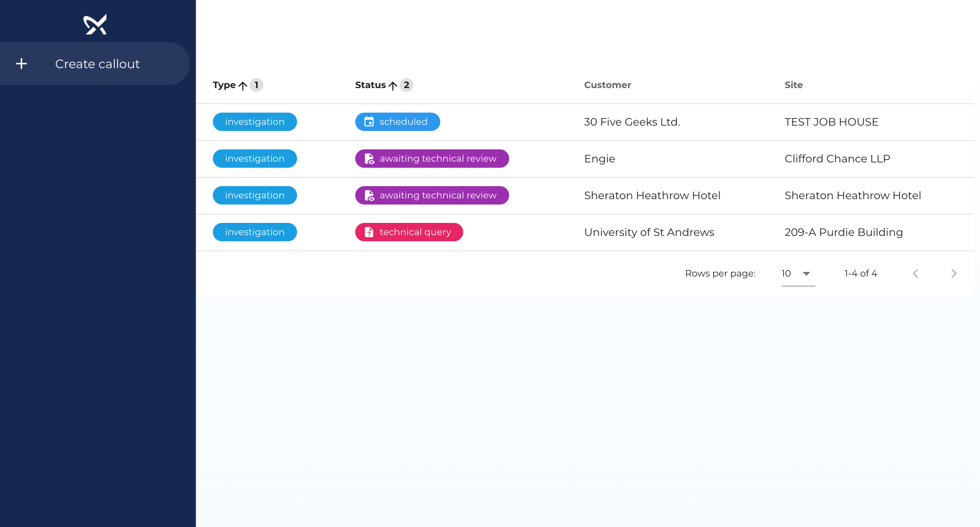
Task: Click the calendar icon in scheduled badge
Action: click(369, 122)
